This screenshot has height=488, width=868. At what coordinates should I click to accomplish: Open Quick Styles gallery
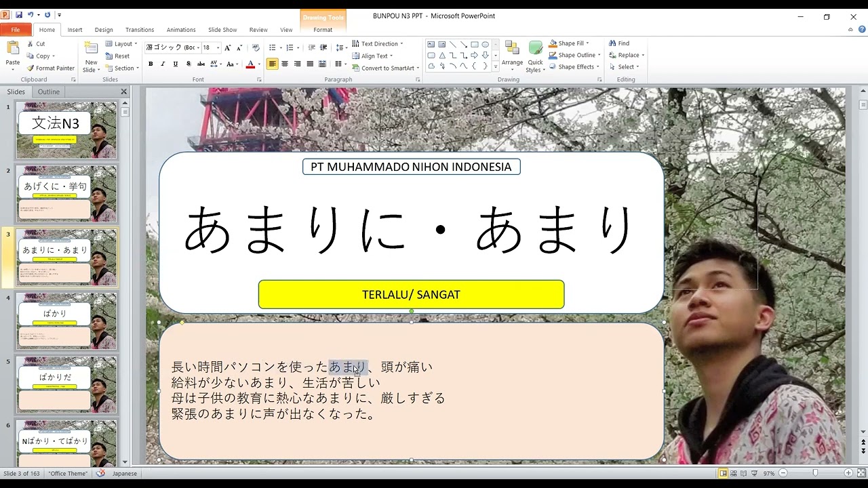point(535,56)
